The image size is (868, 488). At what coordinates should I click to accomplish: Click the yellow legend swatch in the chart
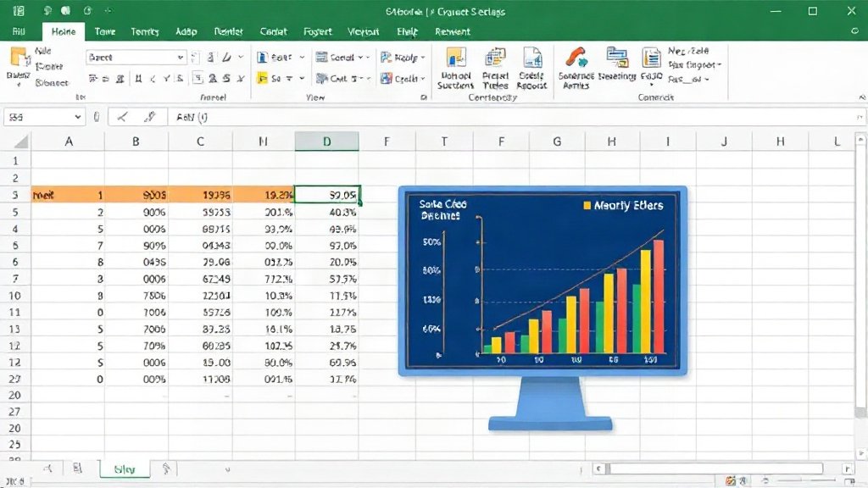pyautogui.click(x=587, y=205)
